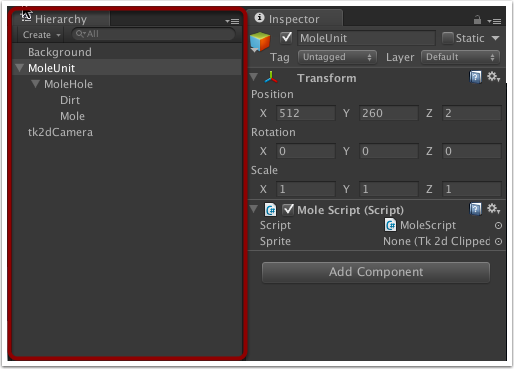The height and width of the screenshot is (369, 514).
Task: Open object picker circle for Script field
Action: pyautogui.click(x=498, y=226)
